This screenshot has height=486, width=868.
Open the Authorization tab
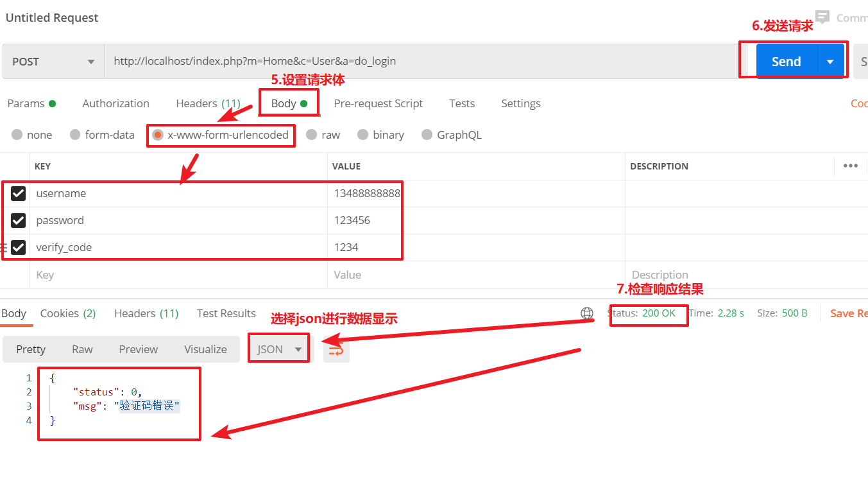click(116, 103)
